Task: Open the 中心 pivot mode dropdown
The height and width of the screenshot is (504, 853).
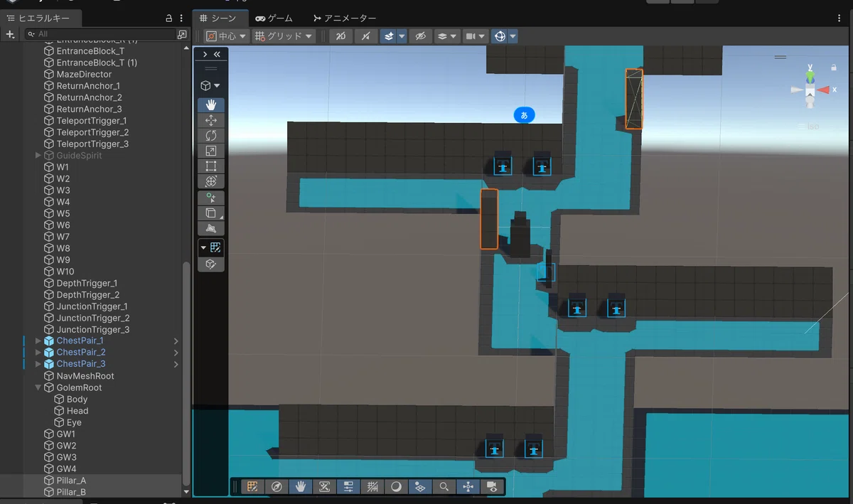Action: (x=226, y=36)
